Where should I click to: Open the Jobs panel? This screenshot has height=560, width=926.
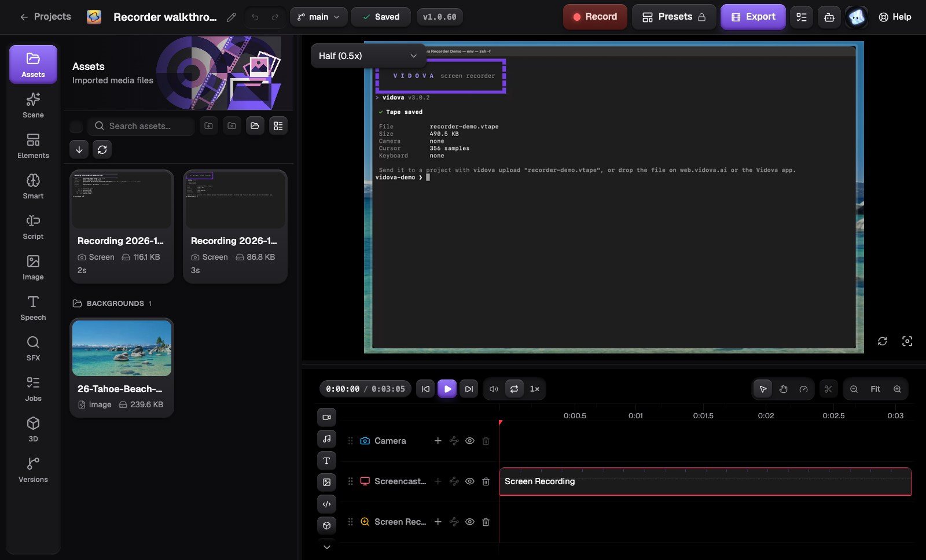click(33, 389)
